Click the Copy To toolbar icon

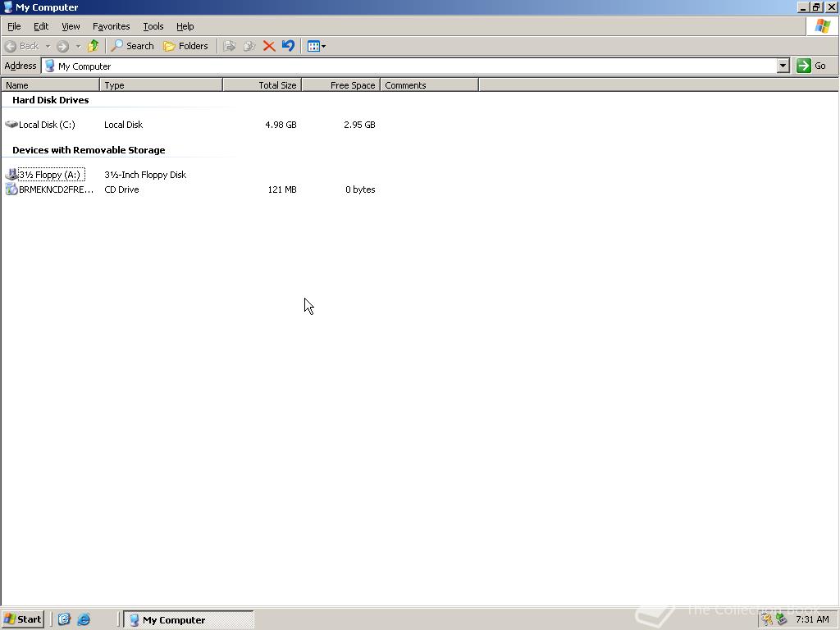tap(249, 46)
